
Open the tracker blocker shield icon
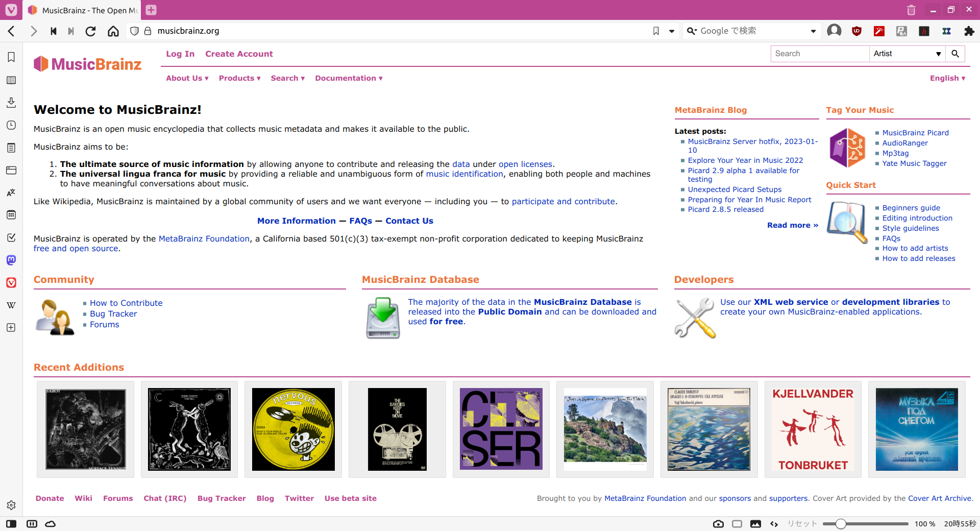tap(134, 31)
